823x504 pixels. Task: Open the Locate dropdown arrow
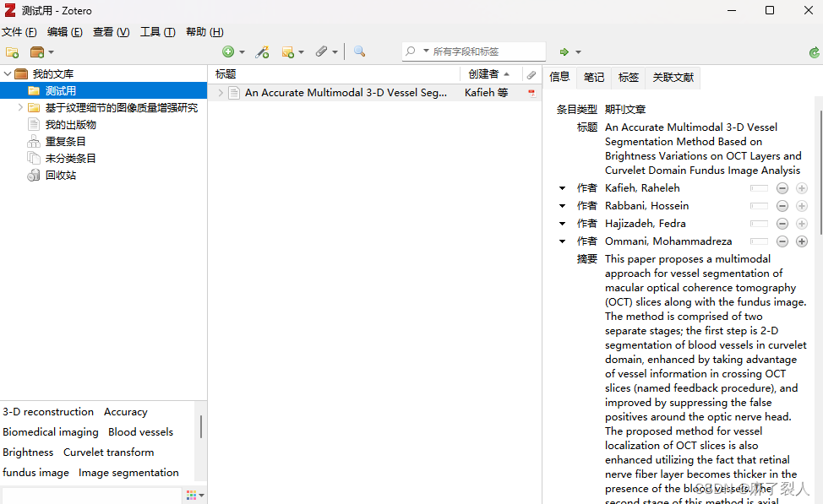[579, 52]
